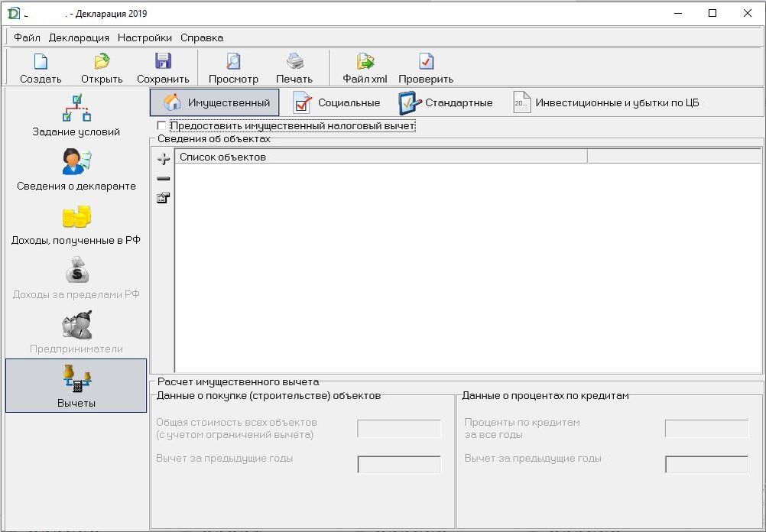The width and height of the screenshot is (766, 532).
Task: Run the Проверить check
Action: click(426, 68)
